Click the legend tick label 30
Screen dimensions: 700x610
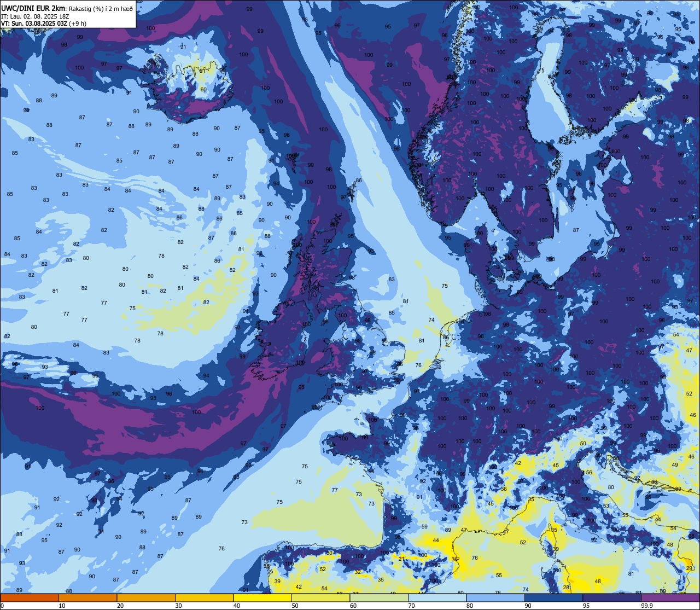(178, 606)
